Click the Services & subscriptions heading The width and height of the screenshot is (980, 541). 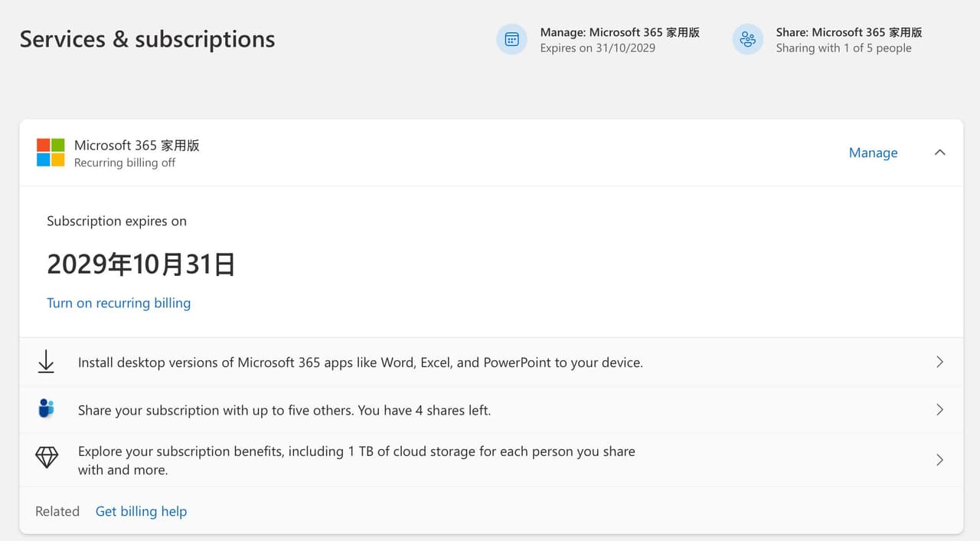[x=147, y=39]
